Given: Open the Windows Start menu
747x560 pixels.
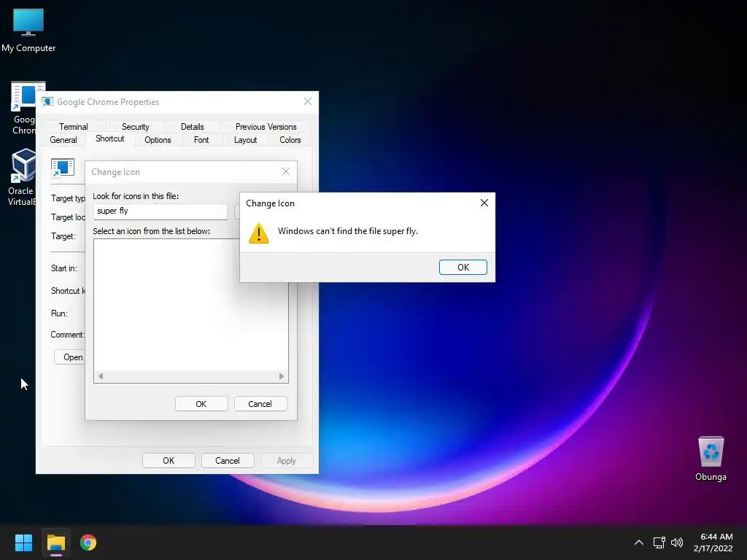Looking at the screenshot, I should click(23, 542).
